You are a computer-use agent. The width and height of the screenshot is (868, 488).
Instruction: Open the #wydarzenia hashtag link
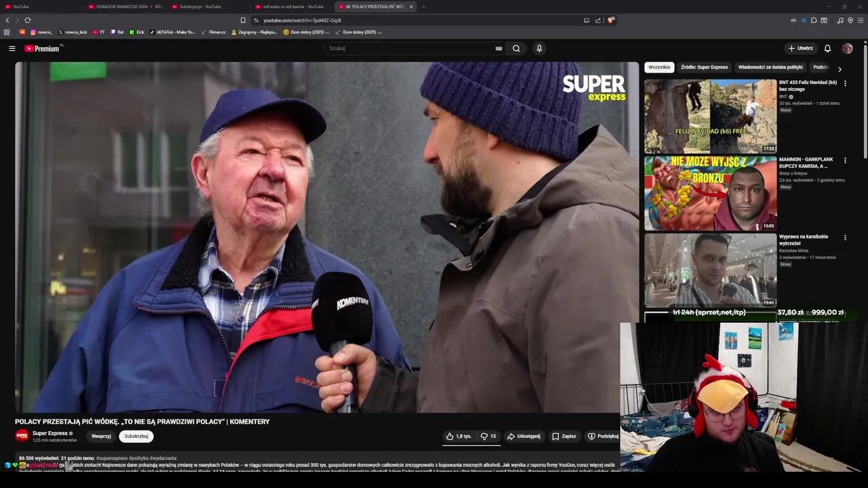coord(163,458)
